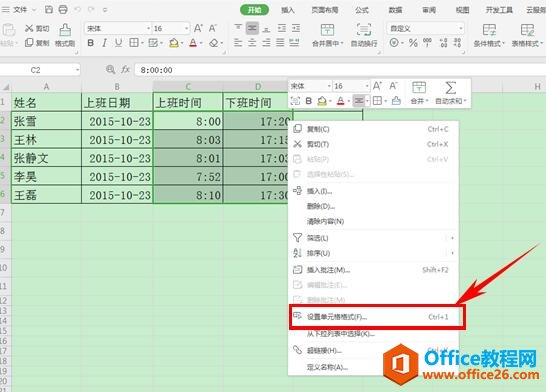This screenshot has width=546, height=392.
Task: Apply borders using ribbon border icon
Action: tap(134, 43)
